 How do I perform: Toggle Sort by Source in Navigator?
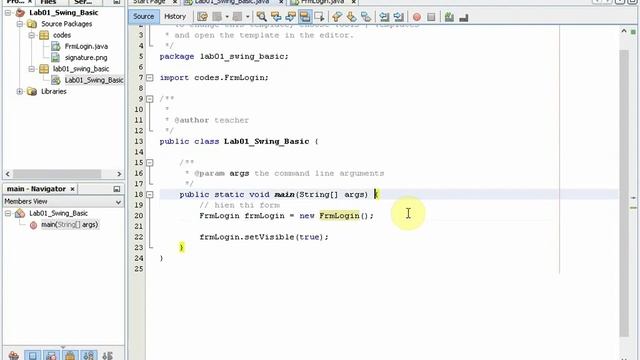(107, 356)
